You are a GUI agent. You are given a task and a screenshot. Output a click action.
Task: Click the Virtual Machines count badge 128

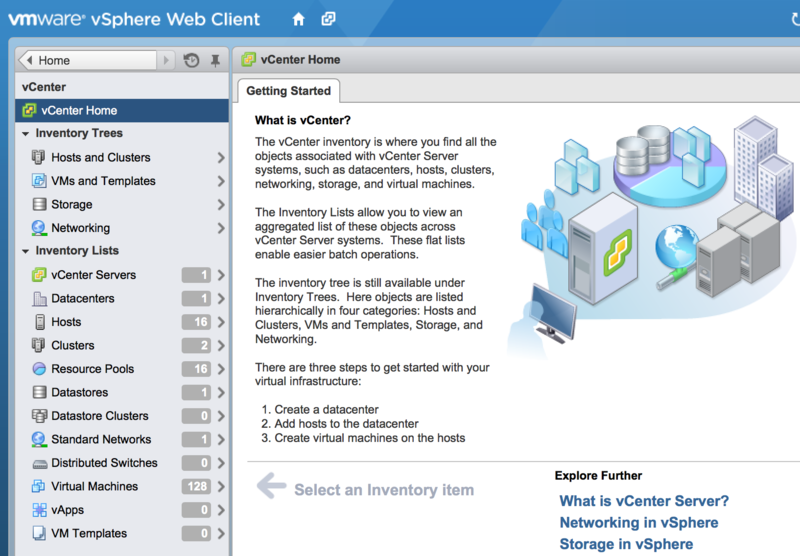coord(196,487)
